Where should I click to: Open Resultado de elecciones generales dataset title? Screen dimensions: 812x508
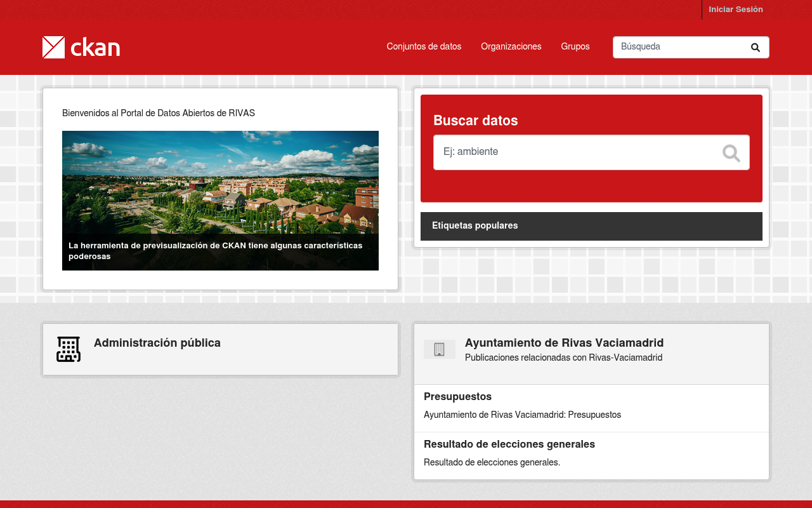pyautogui.click(x=509, y=444)
